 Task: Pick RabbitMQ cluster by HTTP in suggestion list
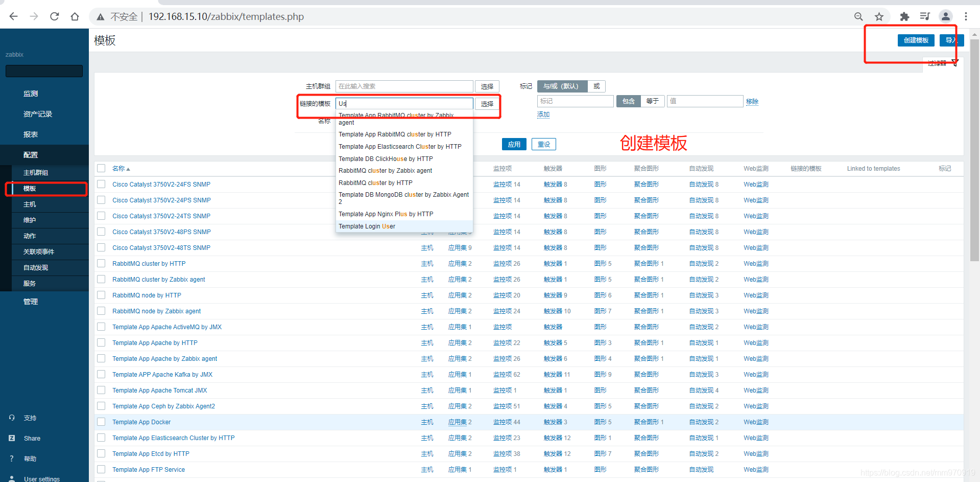tap(404, 183)
